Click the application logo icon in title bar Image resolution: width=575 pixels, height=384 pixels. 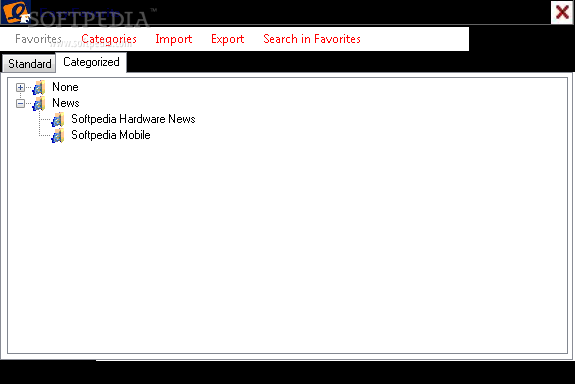pyautogui.click(x=15, y=12)
